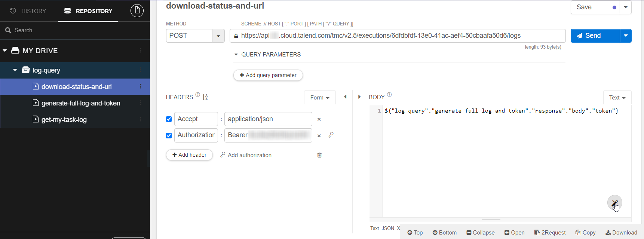Click the lock icon in URL field
Image resolution: width=644 pixels, height=239 pixels.
[236, 36]
